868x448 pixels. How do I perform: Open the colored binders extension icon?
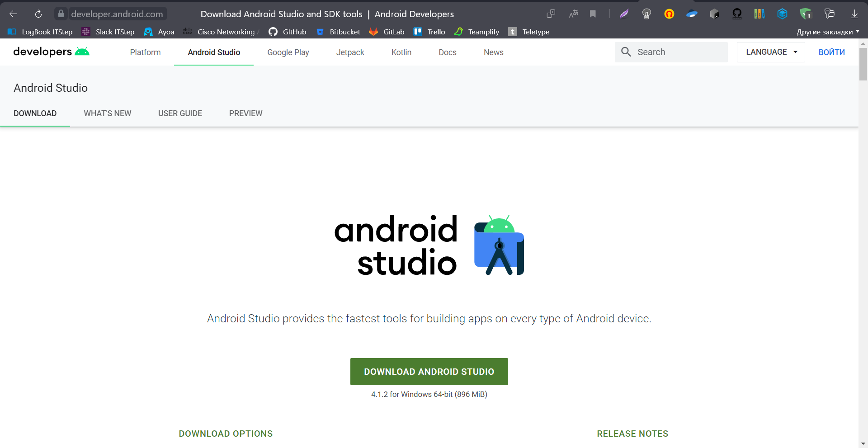[x=759, y=14]
